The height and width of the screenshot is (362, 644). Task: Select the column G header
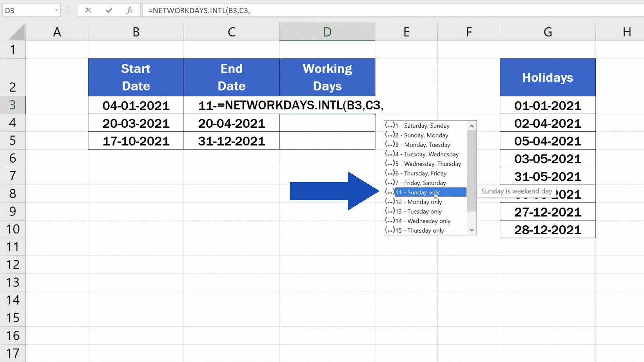pos(547,31)
